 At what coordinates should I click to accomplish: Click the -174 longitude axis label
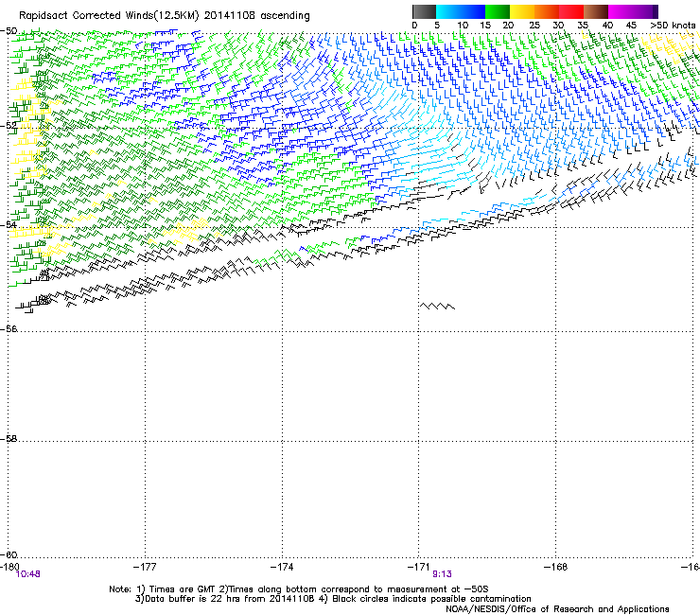tap(282, 567)
